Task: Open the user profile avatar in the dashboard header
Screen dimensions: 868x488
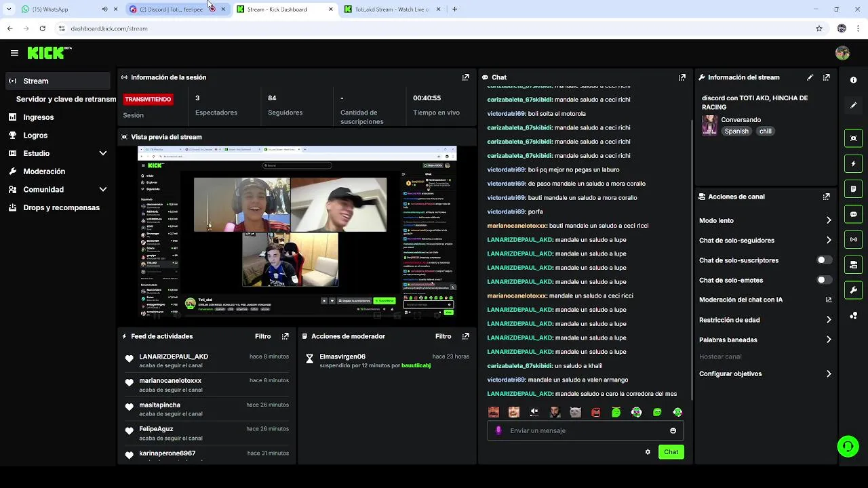Action: pyautogui.click(x=843, y=53)
